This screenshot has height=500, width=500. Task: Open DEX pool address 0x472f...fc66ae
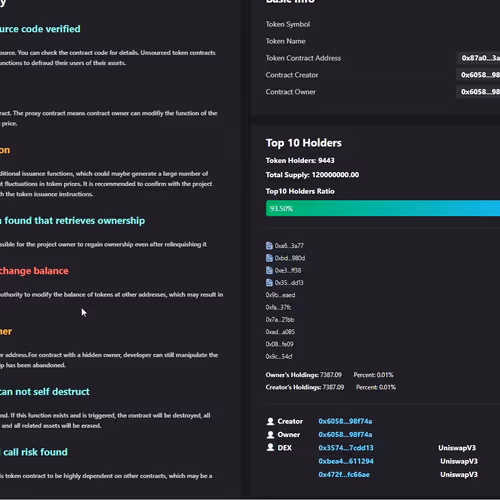click(x=344, y=475)
